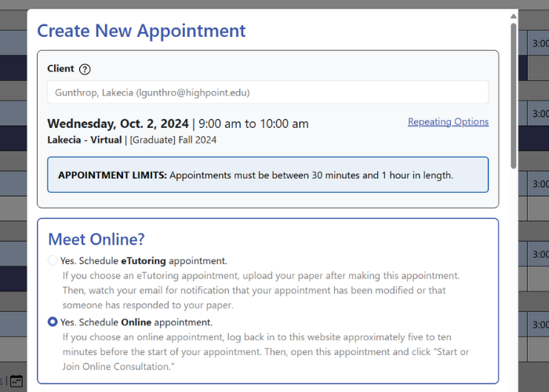Click the dialog's vertical scrollbar thumb
The height and width of the screenshot is (392, 549).
point(513,94)
